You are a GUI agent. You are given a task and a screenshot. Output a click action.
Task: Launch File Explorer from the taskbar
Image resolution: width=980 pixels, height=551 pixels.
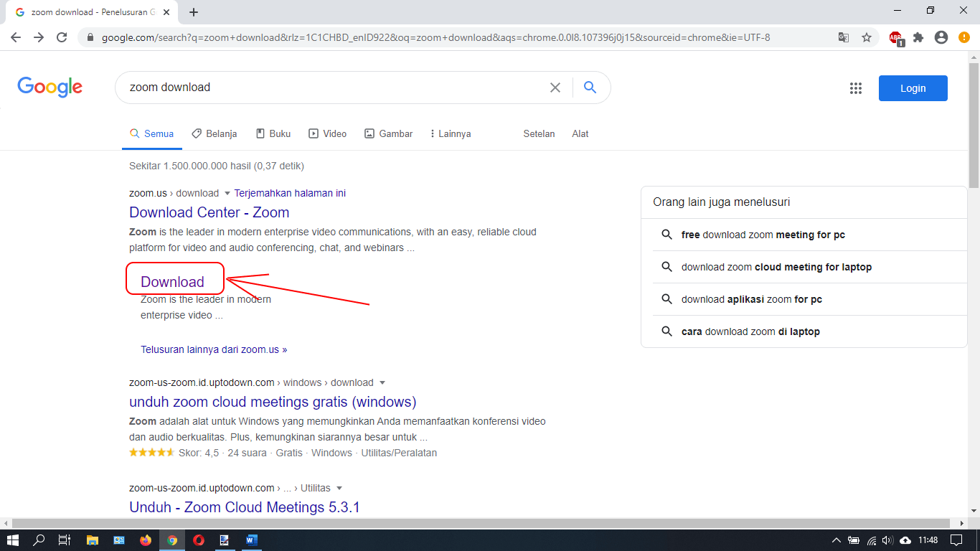click(x=93, y=540)
